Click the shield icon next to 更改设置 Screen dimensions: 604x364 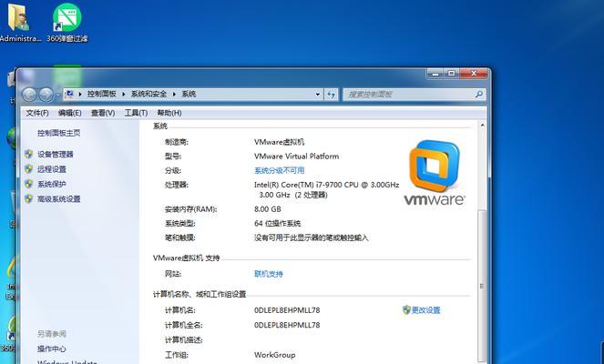pos(406,309)
